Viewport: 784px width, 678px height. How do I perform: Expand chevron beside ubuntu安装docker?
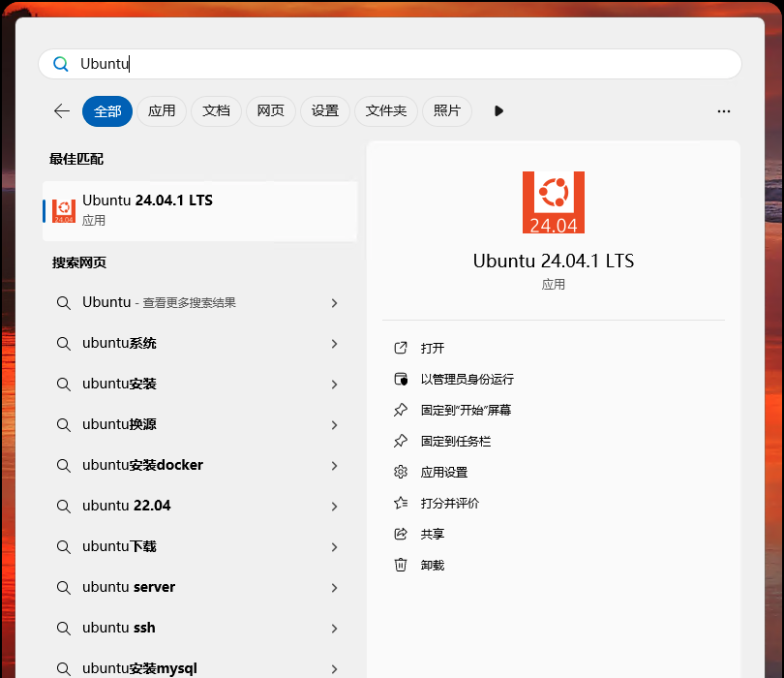tap(335, 466)
